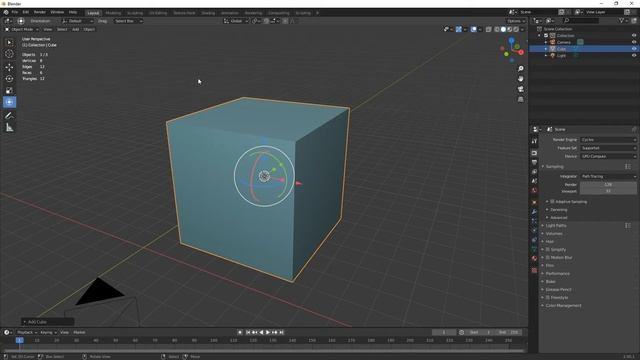Select the Measure ruler tool
Screen dimensions: 640x360
point(9,128)
